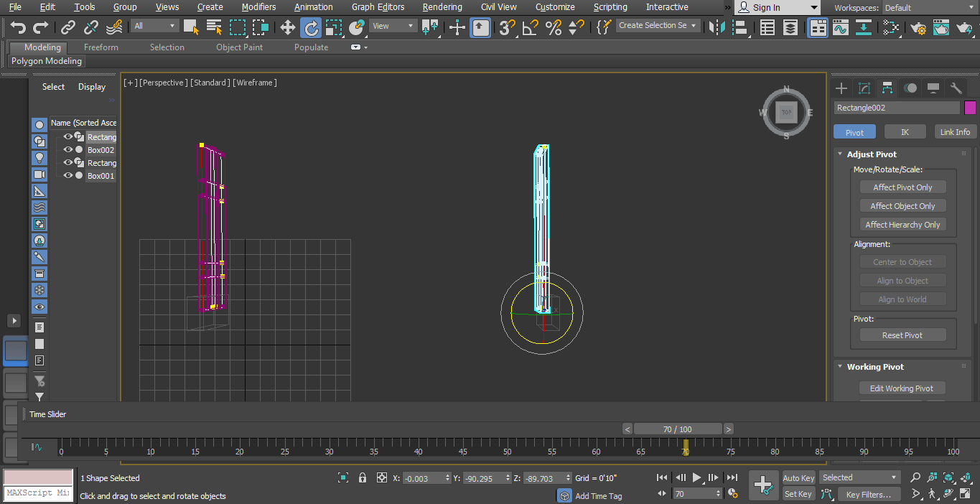Activate the Select Object arrow tool
The width and height of the screenshot is (980, 504).
coord(192,27)
